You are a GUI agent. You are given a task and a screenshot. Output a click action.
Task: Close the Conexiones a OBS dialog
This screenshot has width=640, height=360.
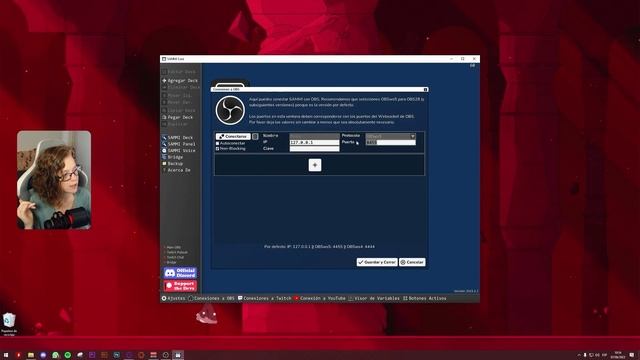click(x=425, y=89)
